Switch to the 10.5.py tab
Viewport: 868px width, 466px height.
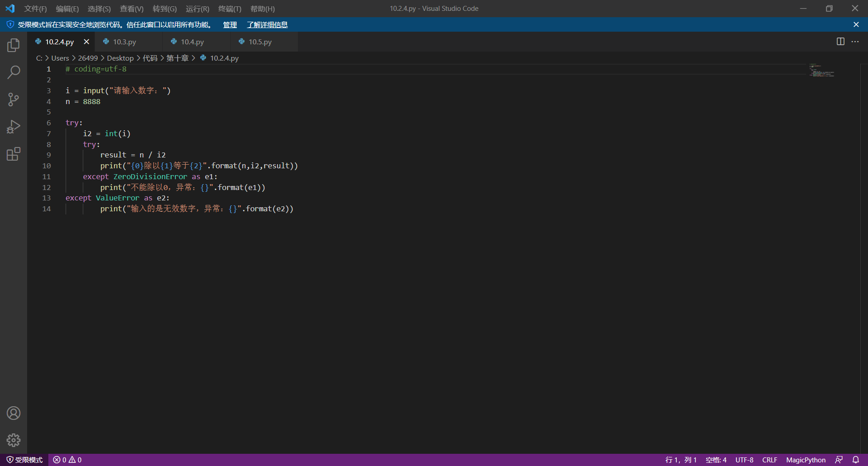264,42
